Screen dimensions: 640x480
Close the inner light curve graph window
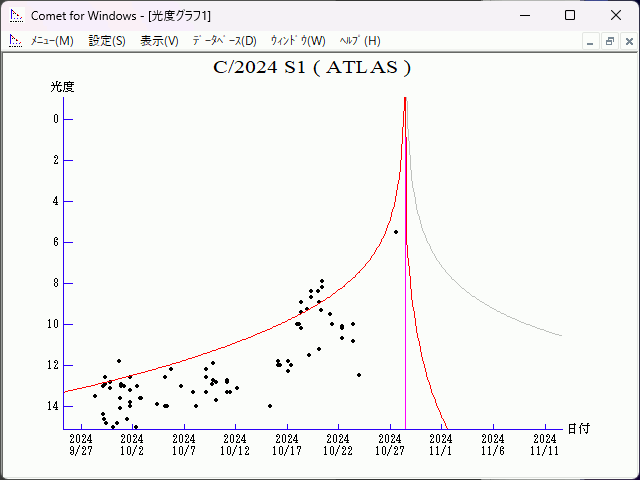pos(627,41)
